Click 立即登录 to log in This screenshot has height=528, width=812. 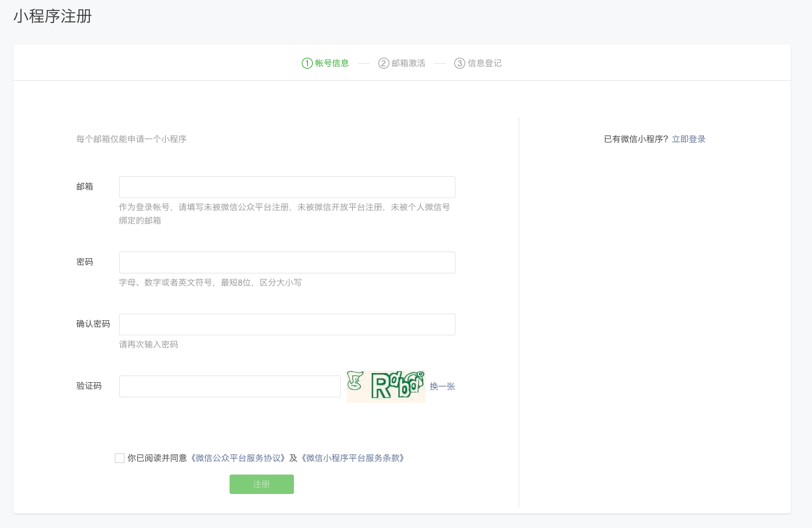(689, 139)
